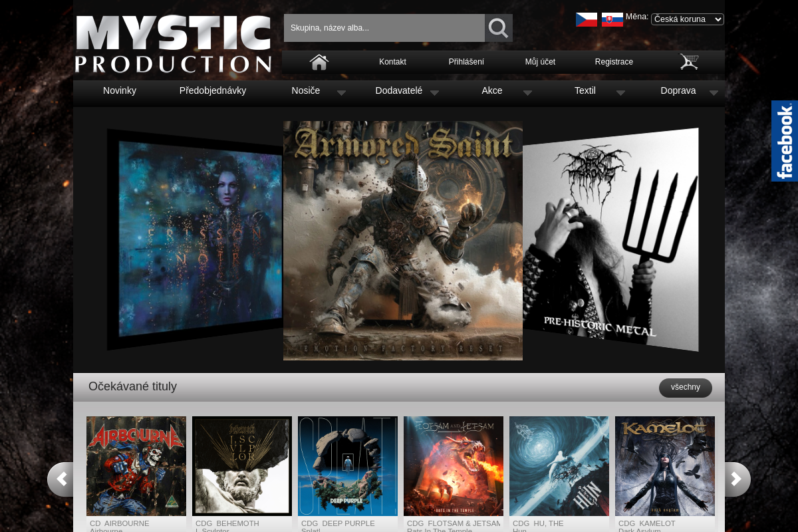Image resolution: width=798 pixels, height=532 pixels.
Task: Open the Flotsam and Jetsam cover
Action: (x=454, y=466)
